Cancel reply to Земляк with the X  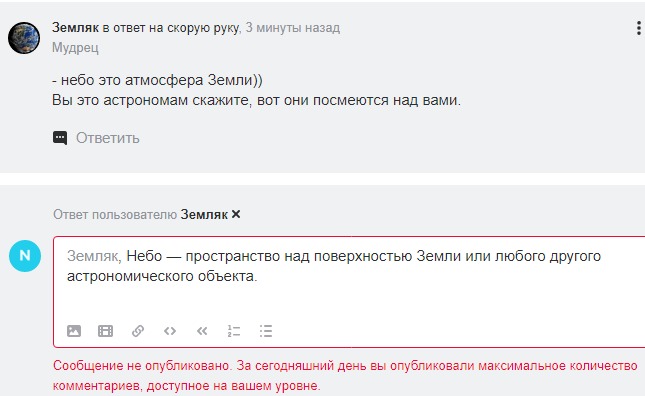coord(236,214)
